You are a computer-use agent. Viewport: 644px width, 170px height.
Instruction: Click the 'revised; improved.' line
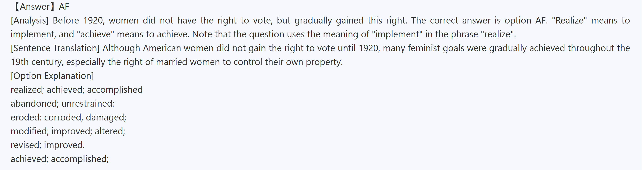(x=48, y=145)
